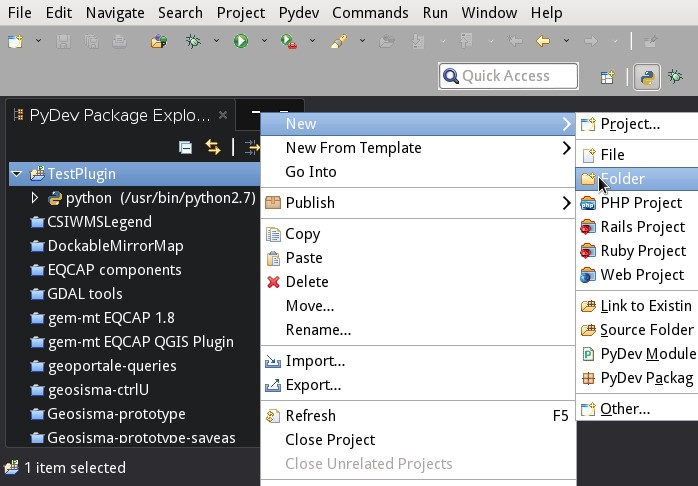
Task: Click the Debug bug icon in toolbar
Action: pos(193,41)
